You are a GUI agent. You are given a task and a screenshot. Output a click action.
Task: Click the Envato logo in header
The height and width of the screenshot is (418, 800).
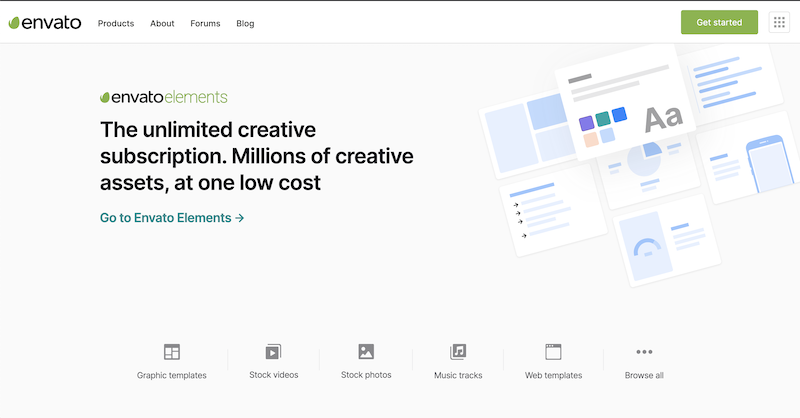coord(45,22)
